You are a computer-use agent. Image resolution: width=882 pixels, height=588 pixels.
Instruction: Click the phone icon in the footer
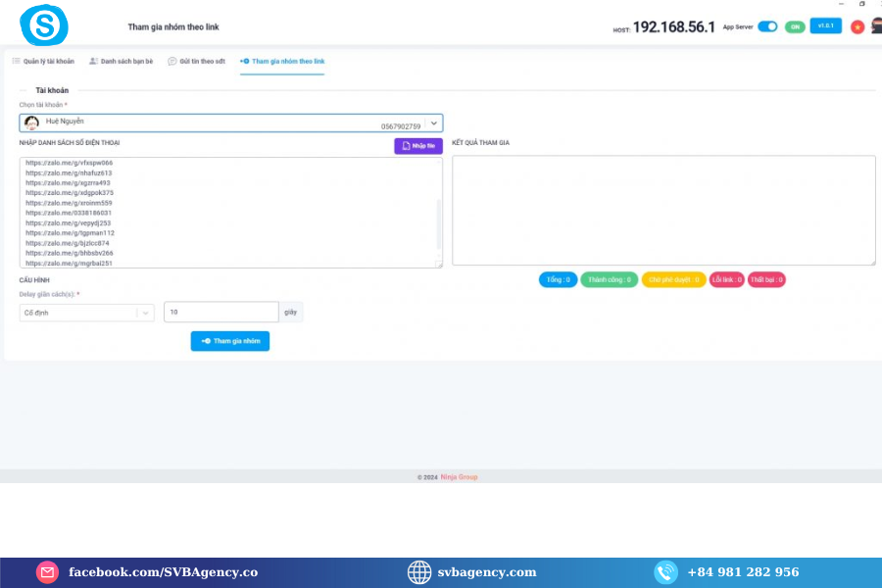click(x=666, y=572)
